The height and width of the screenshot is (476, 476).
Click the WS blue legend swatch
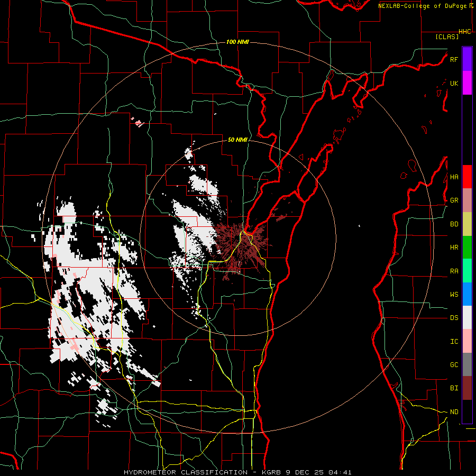point(467,294)
